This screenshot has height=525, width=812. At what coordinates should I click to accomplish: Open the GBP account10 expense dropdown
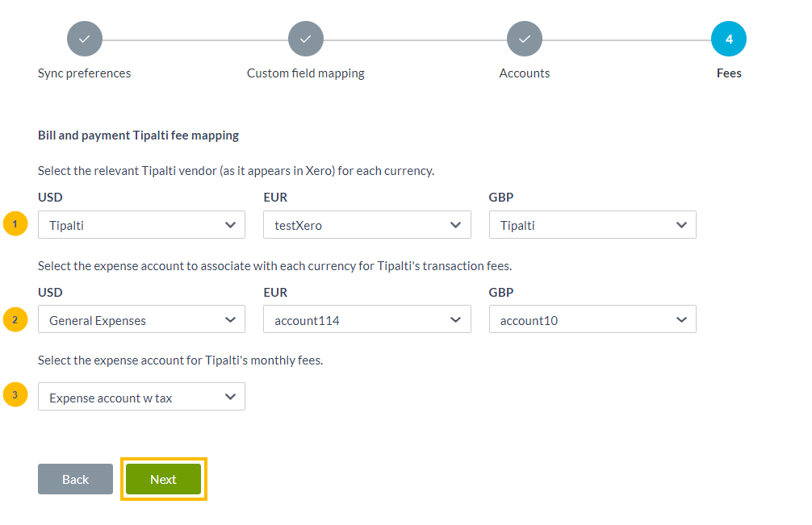[x=592, y=319]
